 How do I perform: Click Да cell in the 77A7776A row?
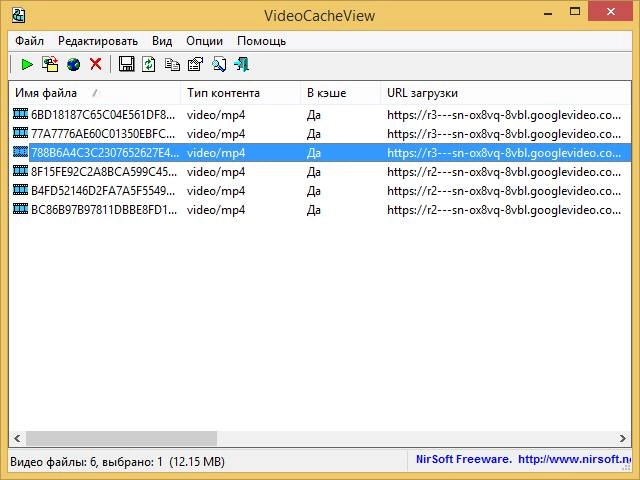click(314, 134)
